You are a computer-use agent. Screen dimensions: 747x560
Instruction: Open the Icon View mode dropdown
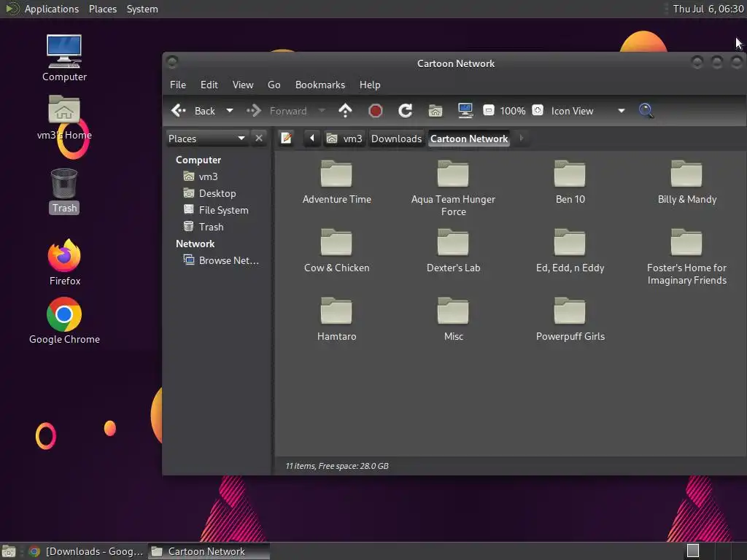click(587, 111)
